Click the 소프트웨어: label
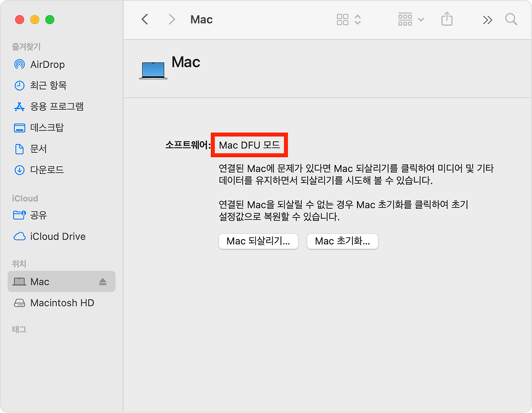 click(x=188, y=145)
